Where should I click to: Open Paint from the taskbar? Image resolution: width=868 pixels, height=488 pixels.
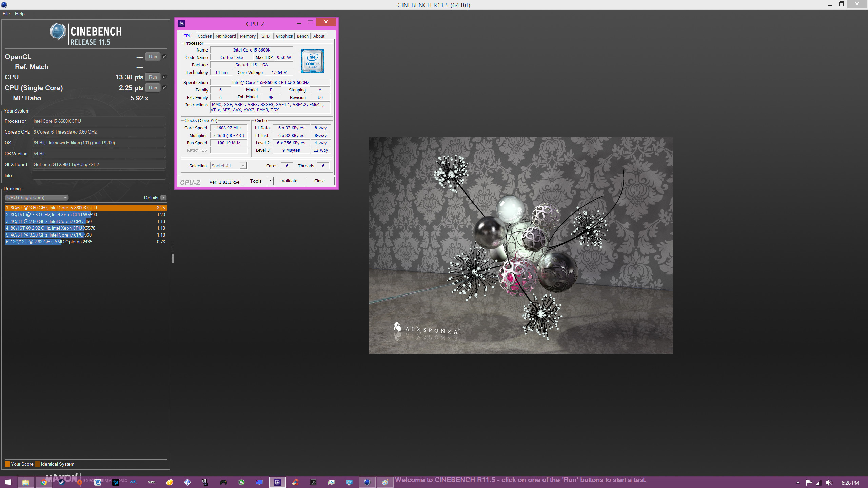385,482
